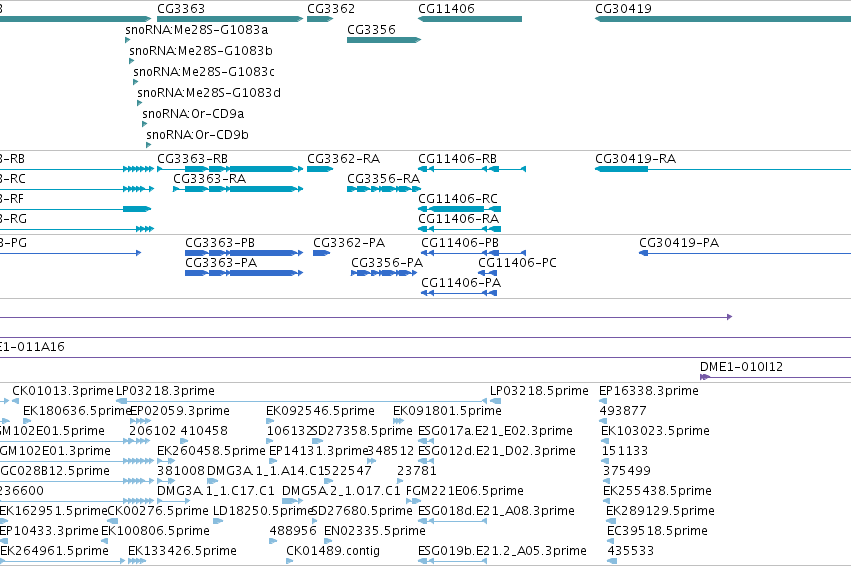Select protein CG11406-PA

click(x=459, y=293)
